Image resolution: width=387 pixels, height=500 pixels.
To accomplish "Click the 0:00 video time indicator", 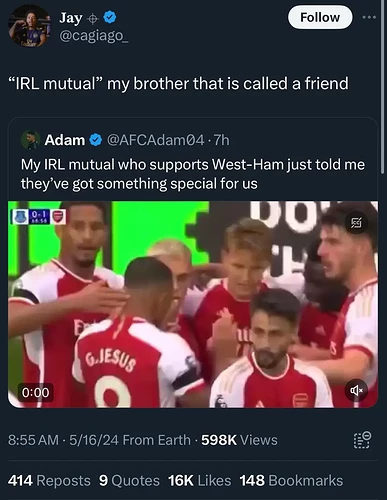I will 36,392.
